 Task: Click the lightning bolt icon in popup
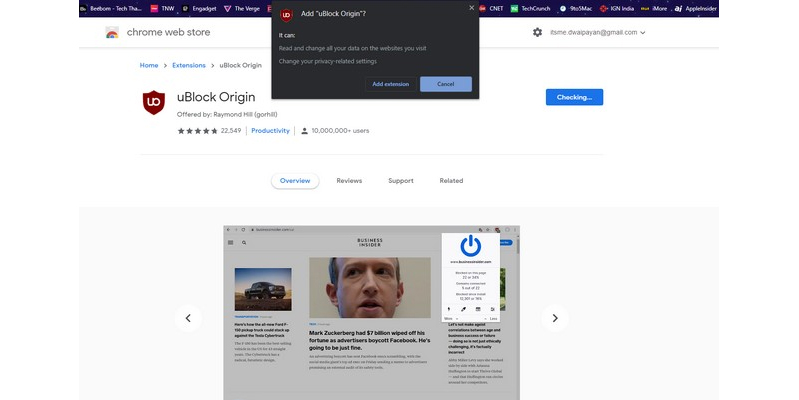tap(449, 309)
